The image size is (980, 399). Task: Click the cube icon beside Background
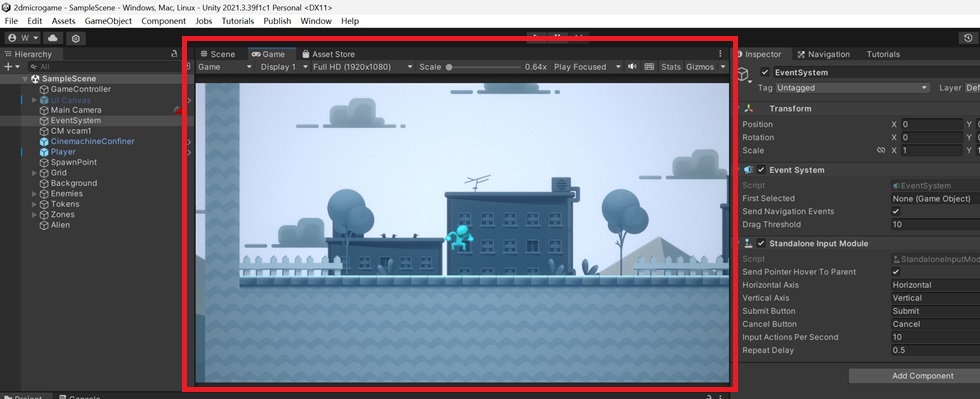pyautogui.click(x=44, y=183)
